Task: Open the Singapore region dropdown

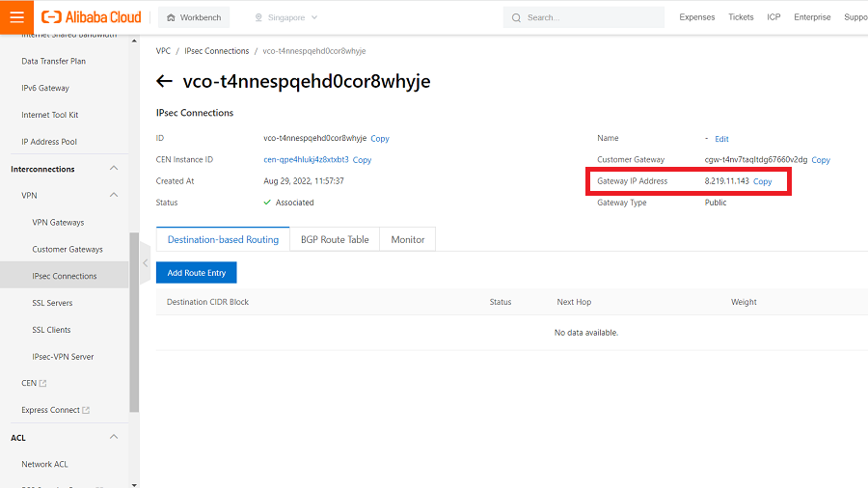Action: (x=285, y=17)
